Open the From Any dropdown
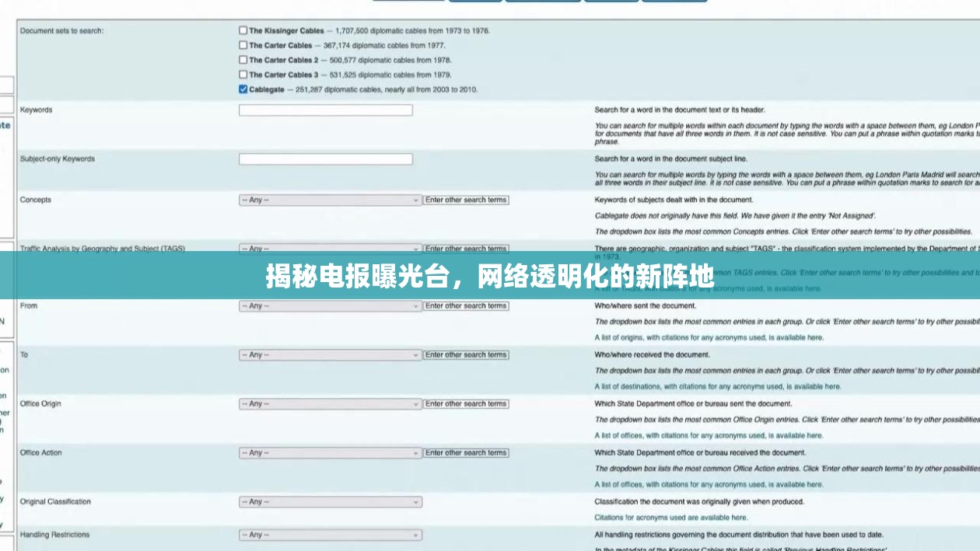The width and height of the screenshot is (980, 551). pyautogui.click(x=330, y=306)
